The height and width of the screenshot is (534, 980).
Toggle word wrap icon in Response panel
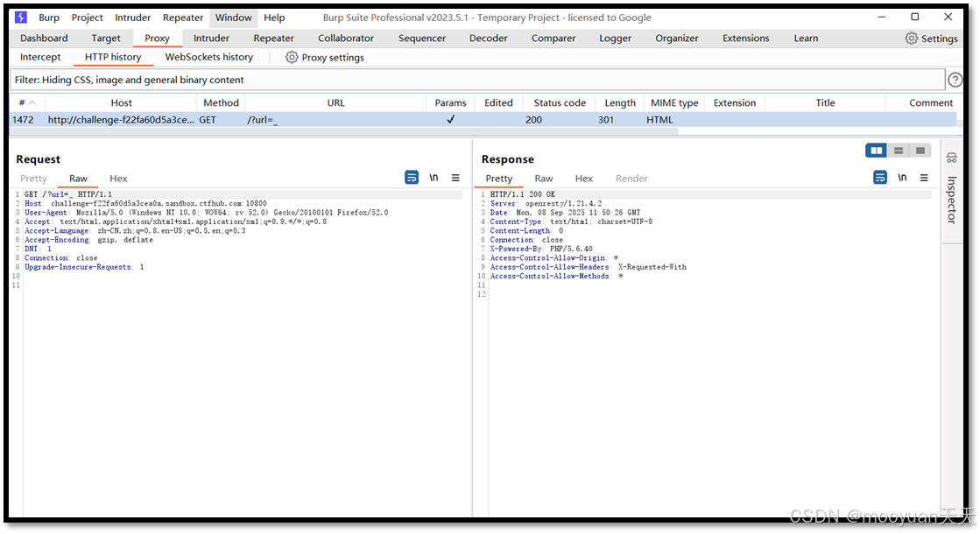[x=880, y=178]
